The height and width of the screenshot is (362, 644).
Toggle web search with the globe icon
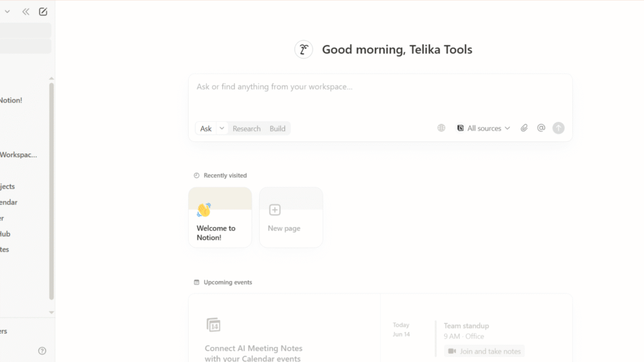441,128
